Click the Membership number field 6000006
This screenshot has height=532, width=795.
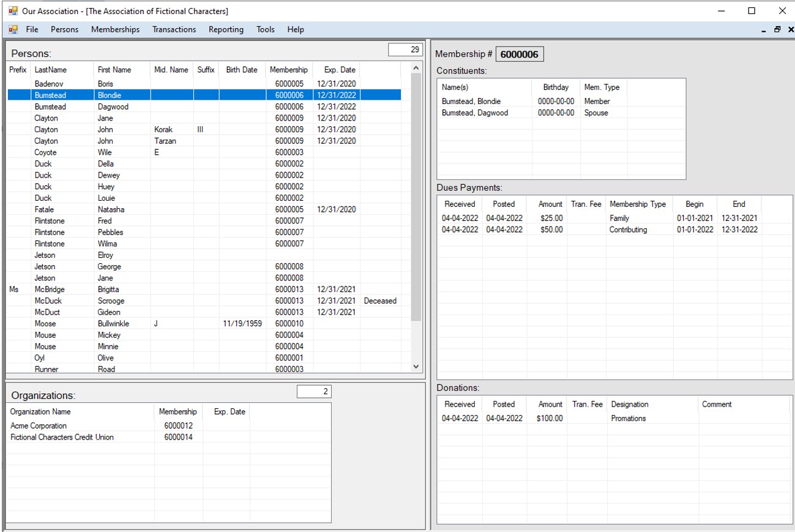click(x=519, y=54)
